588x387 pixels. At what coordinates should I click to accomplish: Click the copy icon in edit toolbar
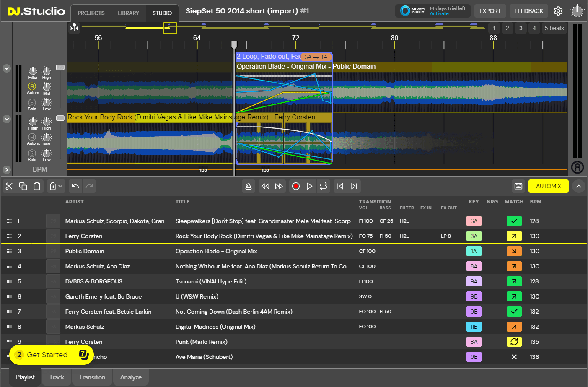coord(23,186)
